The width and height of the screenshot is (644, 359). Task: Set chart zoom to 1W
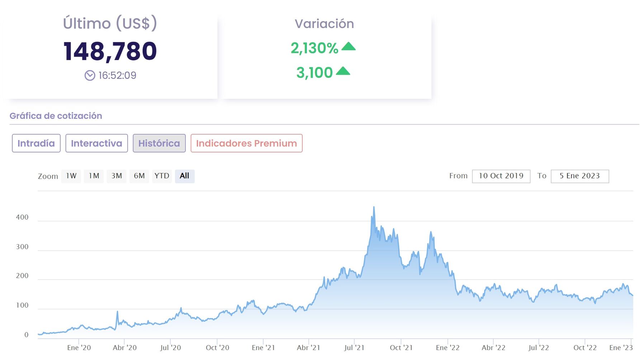(x=71, y=176)
